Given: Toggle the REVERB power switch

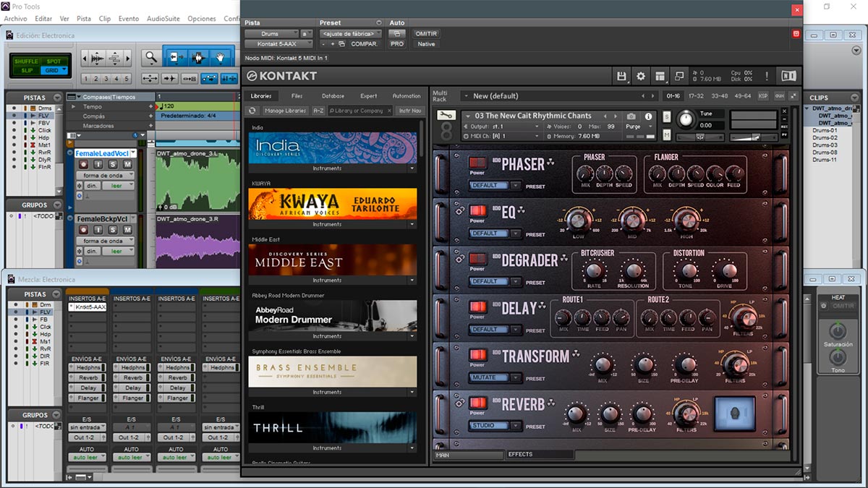Looking at the screenshot, I should tap(477, 403).
